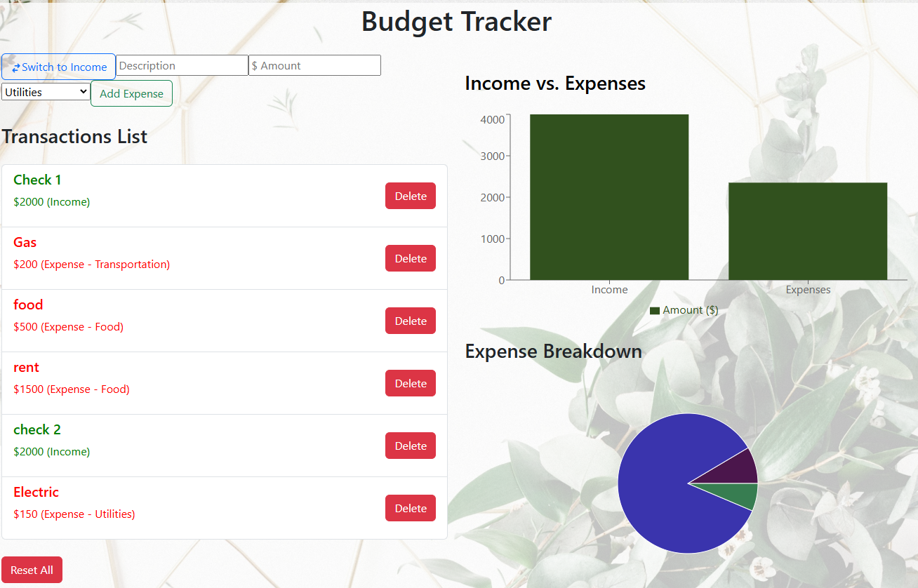Open the Utilities category dropdown

point(46,92)
